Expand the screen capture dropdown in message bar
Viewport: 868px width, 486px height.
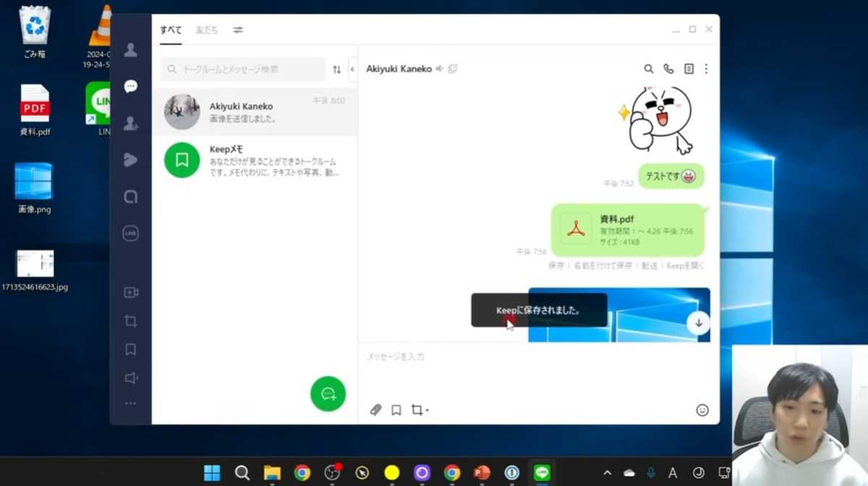click(427, 411)
